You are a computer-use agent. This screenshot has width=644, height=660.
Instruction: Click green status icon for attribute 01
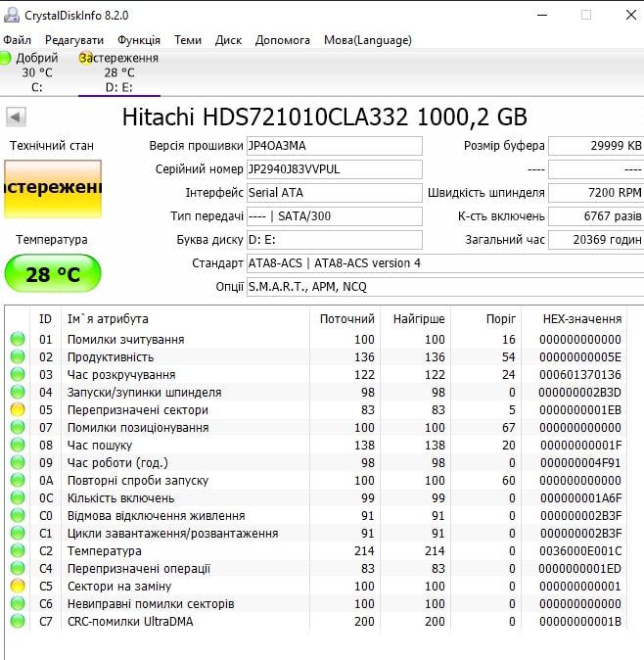coord(18,339)
